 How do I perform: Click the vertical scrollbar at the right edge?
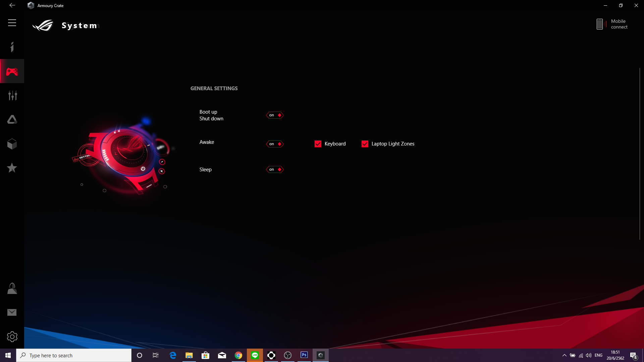(x=640, y=154)
